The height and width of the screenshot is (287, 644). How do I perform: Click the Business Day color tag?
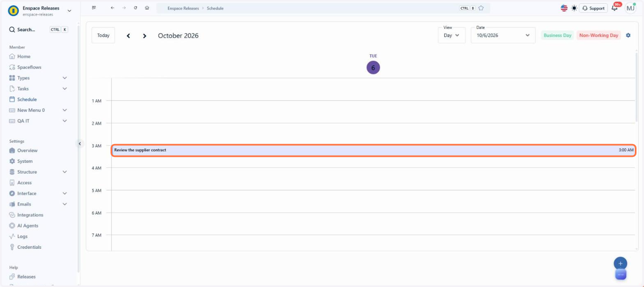click(558, 35)
